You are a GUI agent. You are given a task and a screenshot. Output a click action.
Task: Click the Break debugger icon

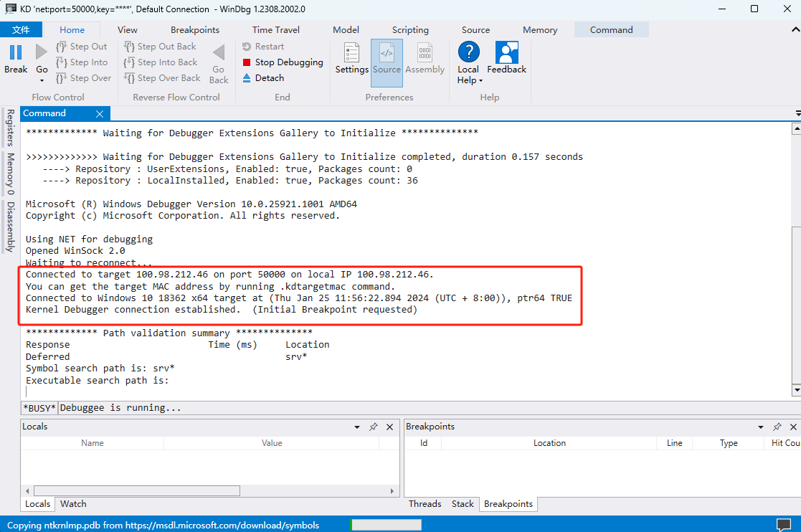[15, 53]
